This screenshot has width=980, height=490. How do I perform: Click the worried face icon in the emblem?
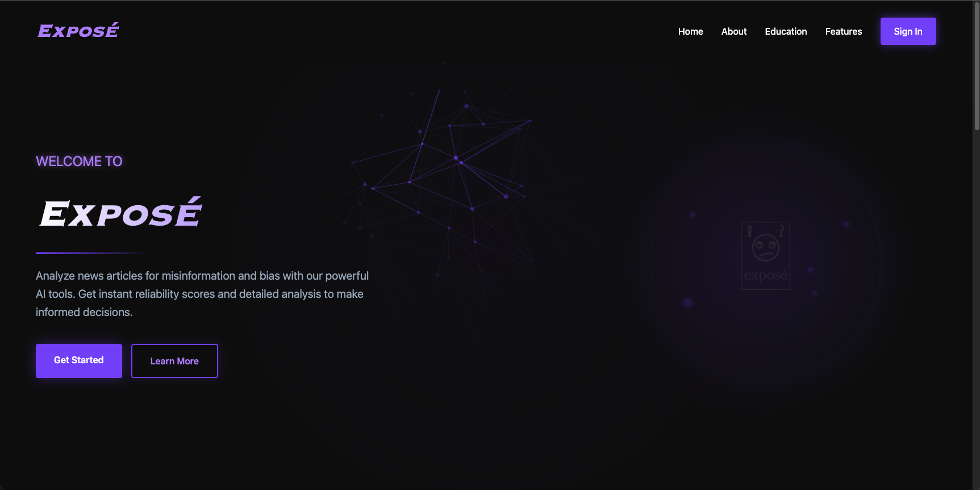pos(765,248)
